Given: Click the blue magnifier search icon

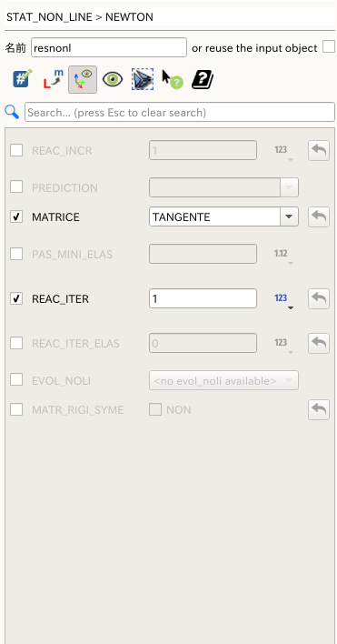Looking at the screenshot, I should pyautogui.click(x=12, y=112).
